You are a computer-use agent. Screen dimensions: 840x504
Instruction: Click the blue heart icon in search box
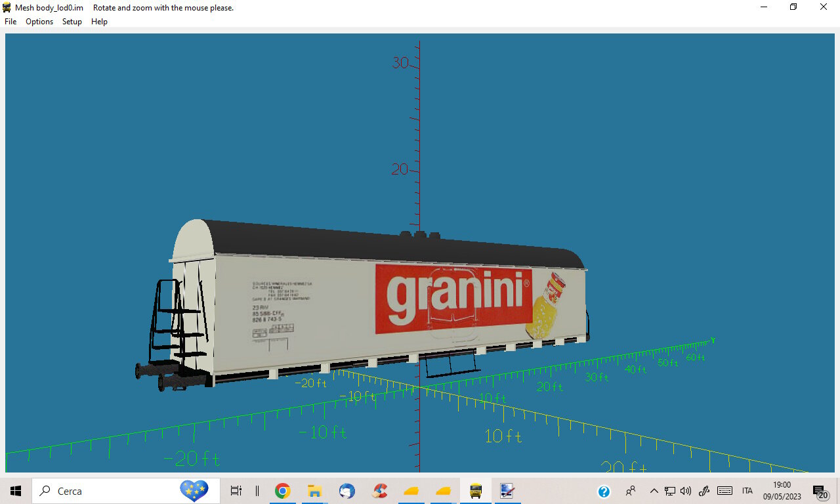point(194,490)
